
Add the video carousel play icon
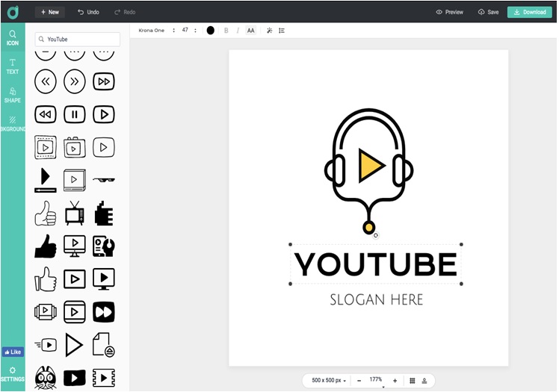pos(46,312)
